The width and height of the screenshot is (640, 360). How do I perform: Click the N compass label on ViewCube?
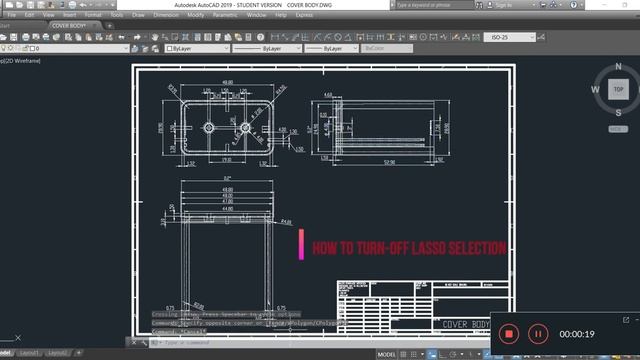618,67
